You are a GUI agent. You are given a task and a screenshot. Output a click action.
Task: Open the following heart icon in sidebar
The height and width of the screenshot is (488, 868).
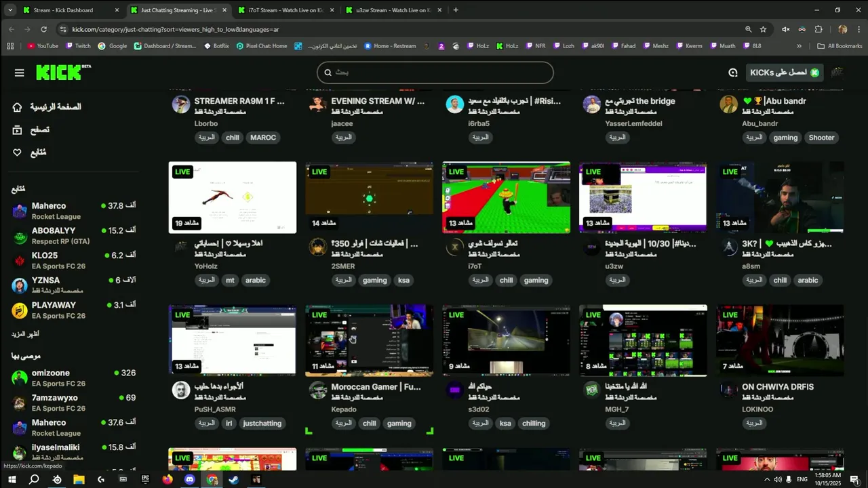(x=17, y=152)
